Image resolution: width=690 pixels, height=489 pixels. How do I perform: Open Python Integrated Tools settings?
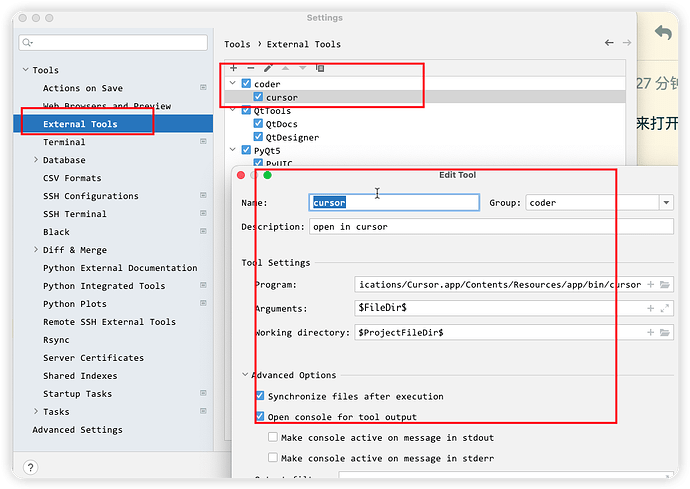tap(104, 286)
